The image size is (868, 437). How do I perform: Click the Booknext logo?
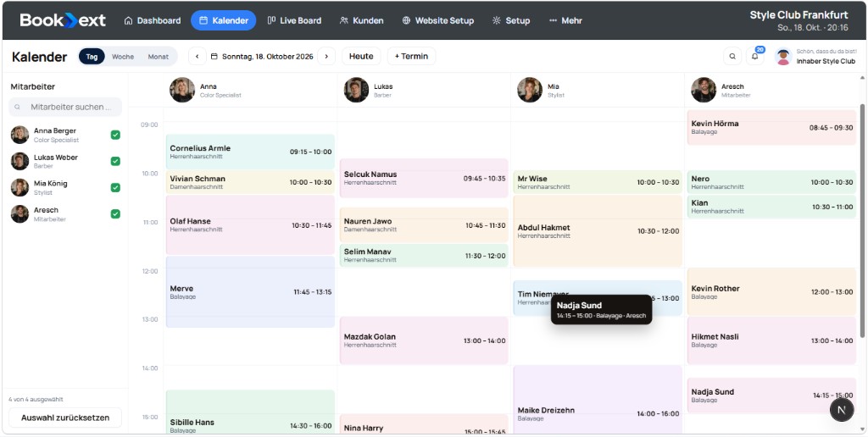63,20
